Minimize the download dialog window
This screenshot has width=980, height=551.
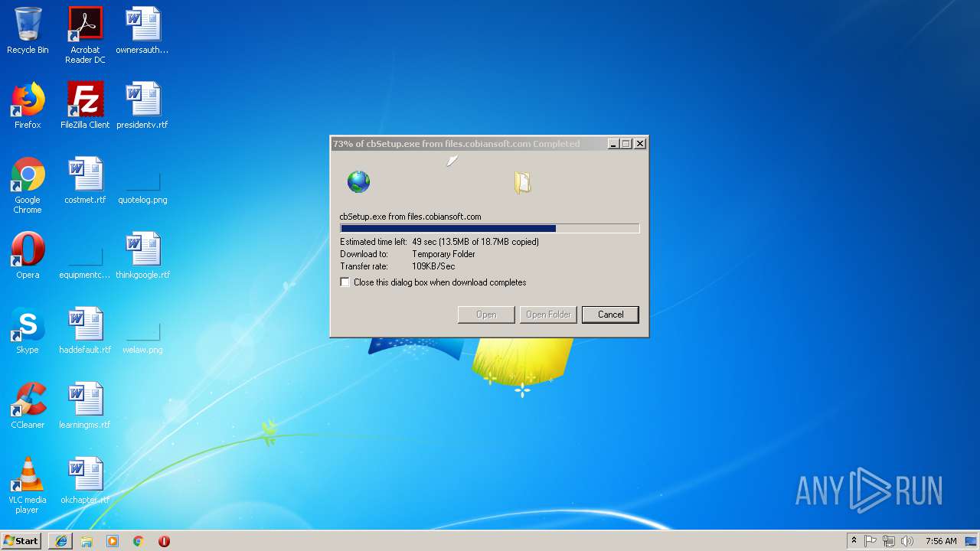[x=613, y=144]
